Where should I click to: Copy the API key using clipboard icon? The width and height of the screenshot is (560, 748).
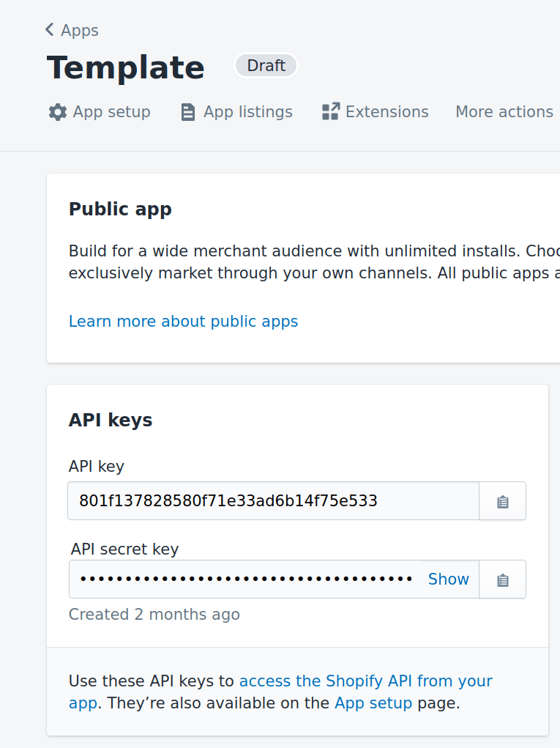coord(502,502)
